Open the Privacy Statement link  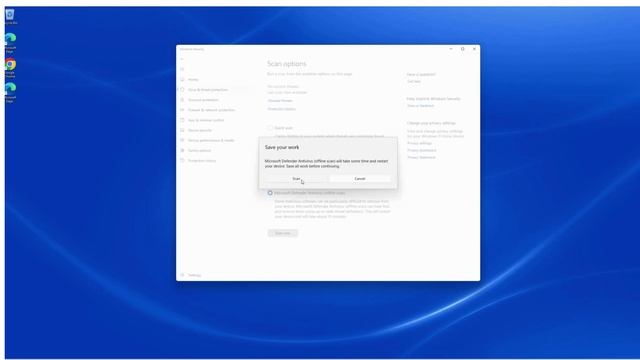[x=421, y=157]
